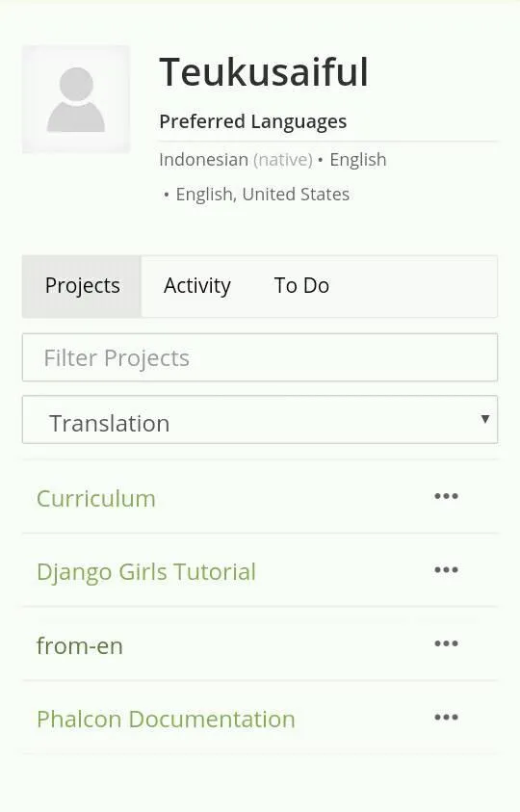Image resolution: width=520 pixels, height=812 pixels.
Task: Open the Translation dropdown
Action: coord(260,420)
